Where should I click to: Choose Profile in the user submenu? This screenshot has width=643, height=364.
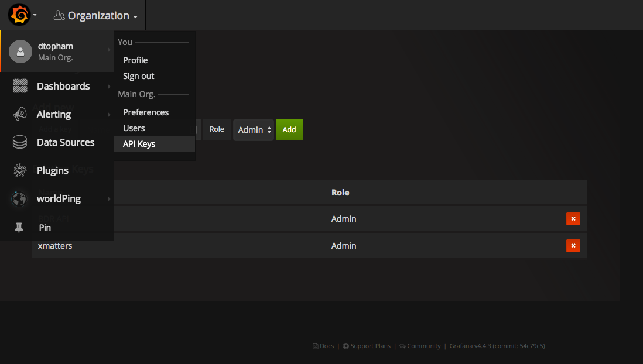tap(135, 60)
